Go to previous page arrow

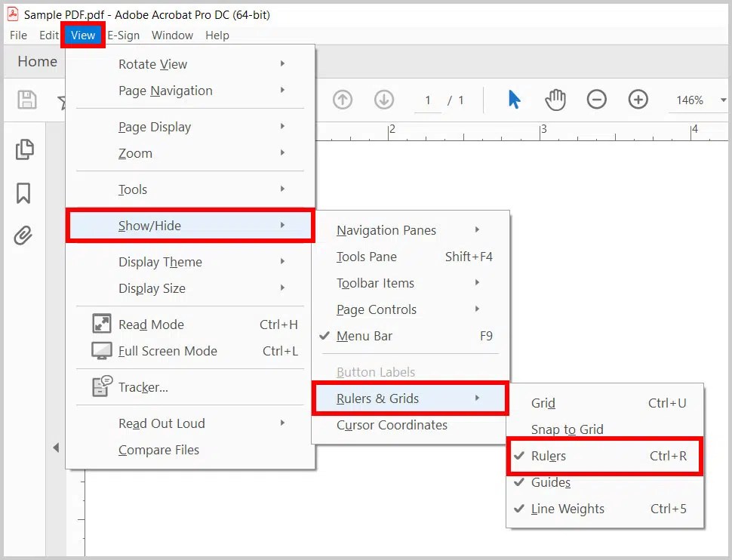pos(342,100)
